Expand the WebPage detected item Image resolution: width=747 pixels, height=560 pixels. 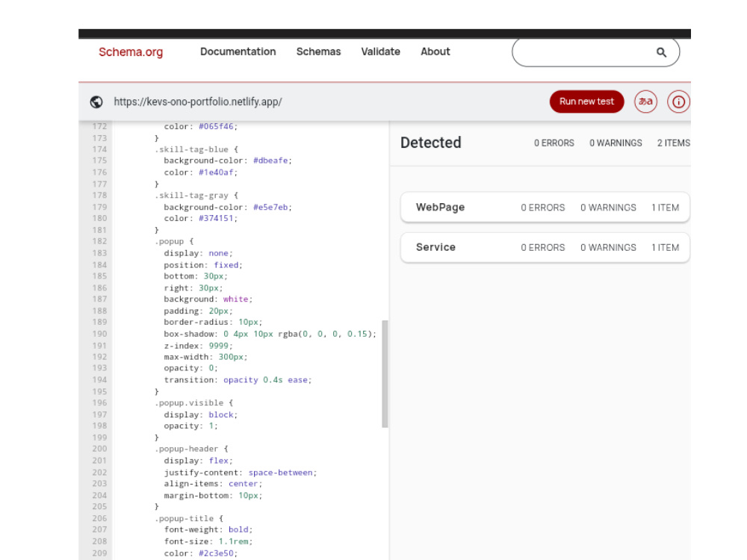pos(545,207)
